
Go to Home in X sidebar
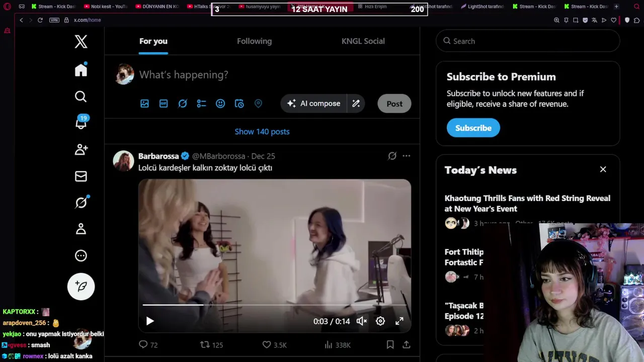point(81,70)
